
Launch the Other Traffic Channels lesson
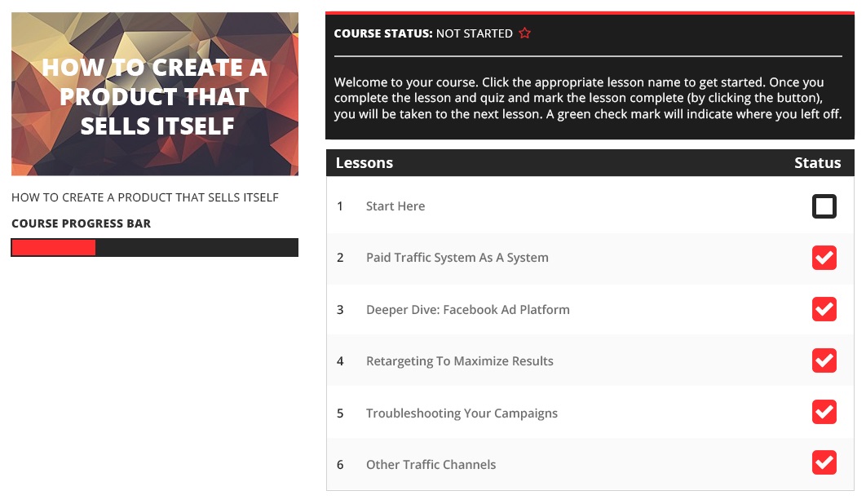click(431, 465)
